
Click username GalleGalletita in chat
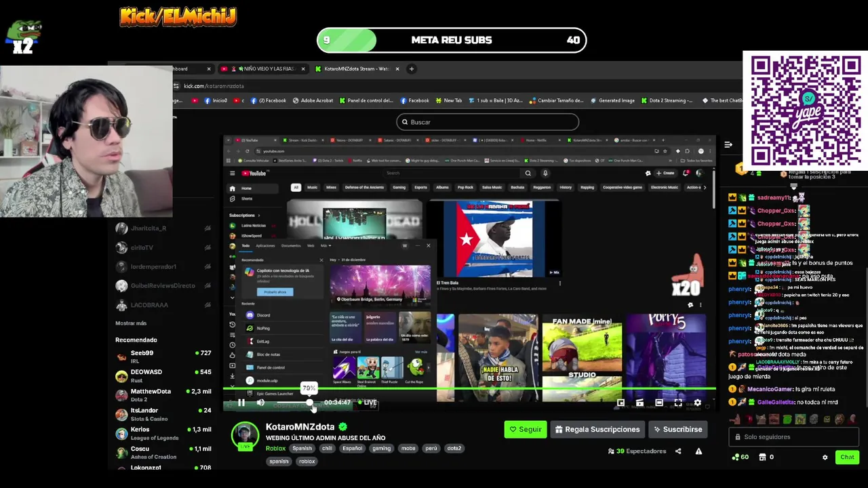pos(776,402)
